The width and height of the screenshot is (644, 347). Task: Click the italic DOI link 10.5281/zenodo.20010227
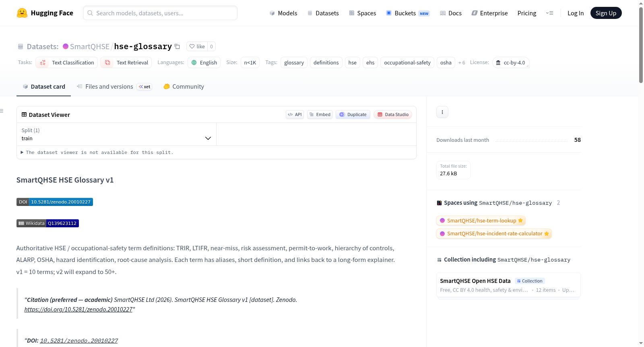click(79, 341)
